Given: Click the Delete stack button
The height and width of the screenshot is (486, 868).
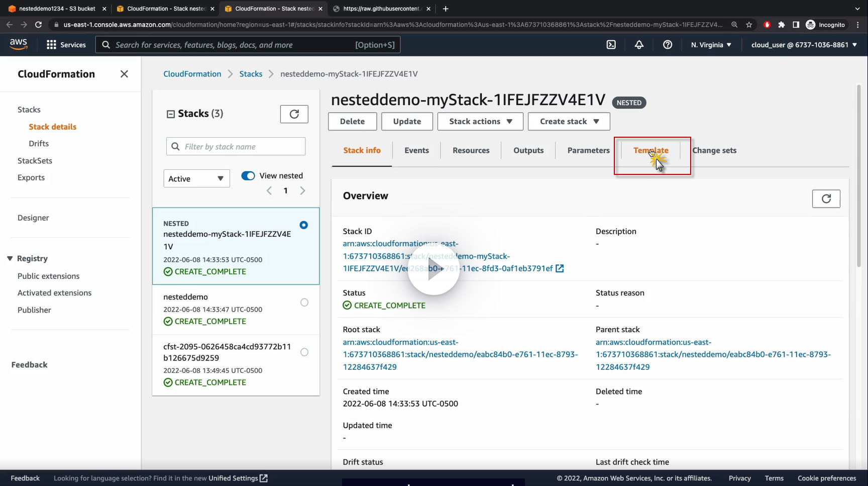Looking at the screenshot, I should click(x=352, y=121).
